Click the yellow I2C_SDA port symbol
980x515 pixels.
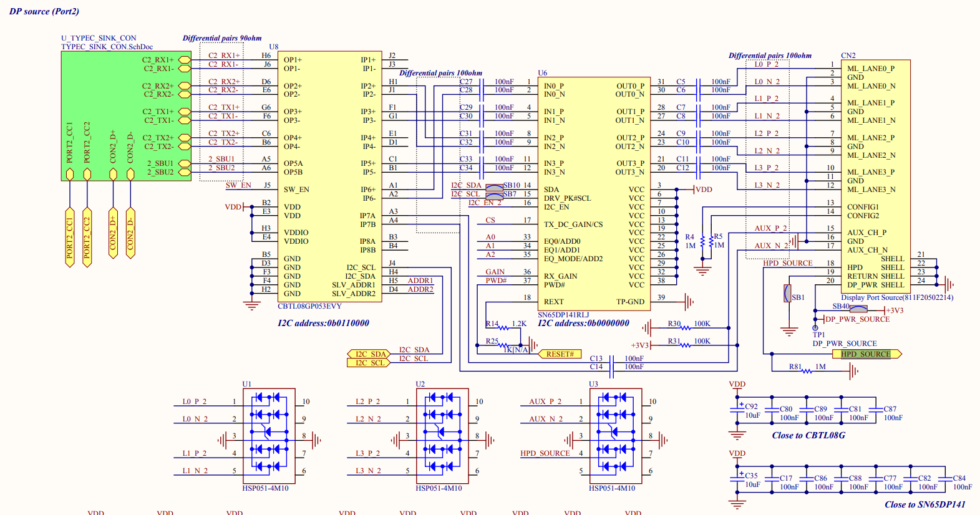369,354
